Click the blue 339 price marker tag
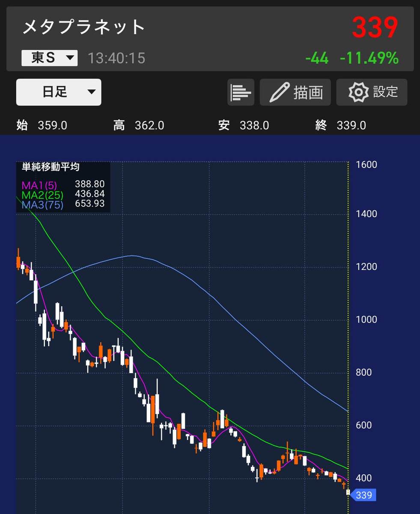 point(363,496)
